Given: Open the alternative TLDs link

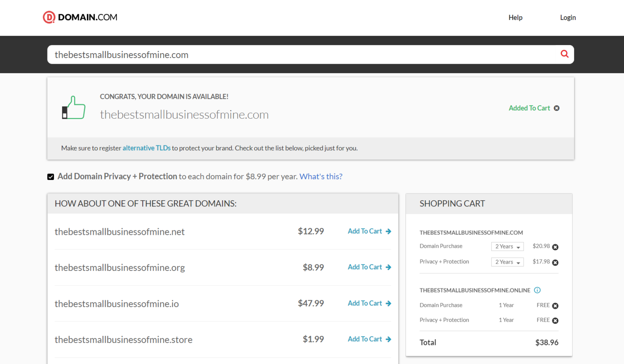Looking at the screenshot, I should click(146, 148).
